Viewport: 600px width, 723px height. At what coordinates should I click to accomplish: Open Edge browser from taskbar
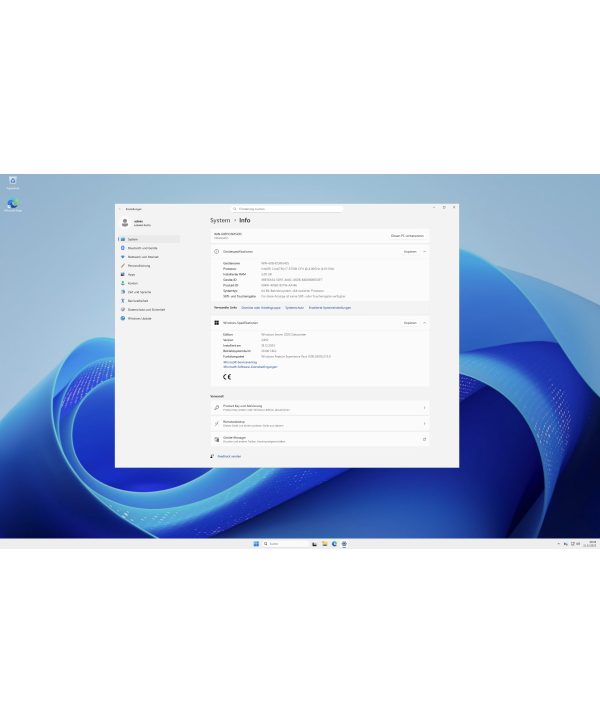coord(334,544)
